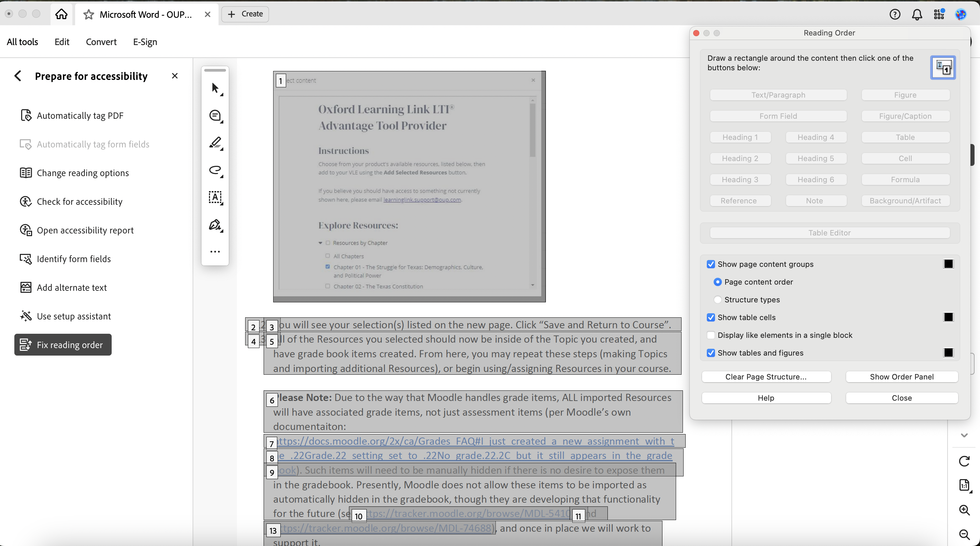The height and width of the screenshot is (546, 980).
Task: Open the comment tool in the quick toolbar
Action: tap(215, 116)
